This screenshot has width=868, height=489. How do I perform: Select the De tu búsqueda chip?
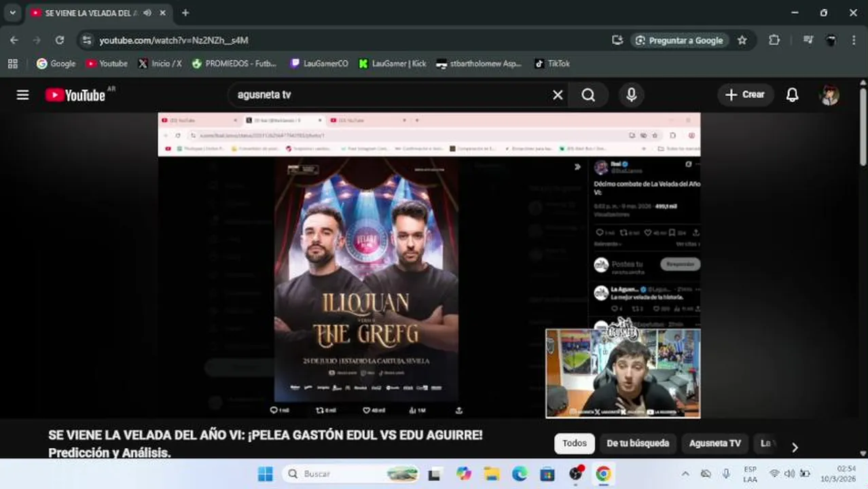coord(638,443)
